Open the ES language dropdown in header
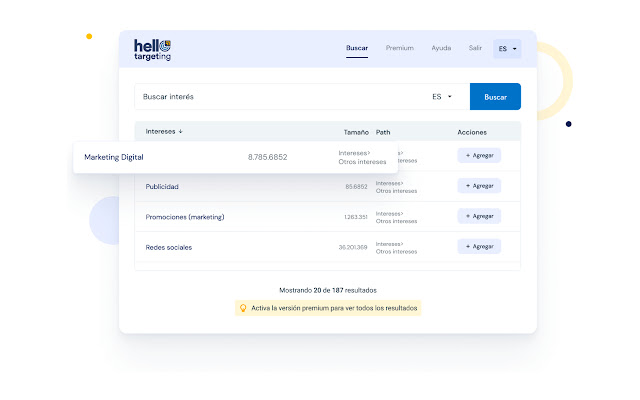The image size is (640, 400). (x=507, y=49)
